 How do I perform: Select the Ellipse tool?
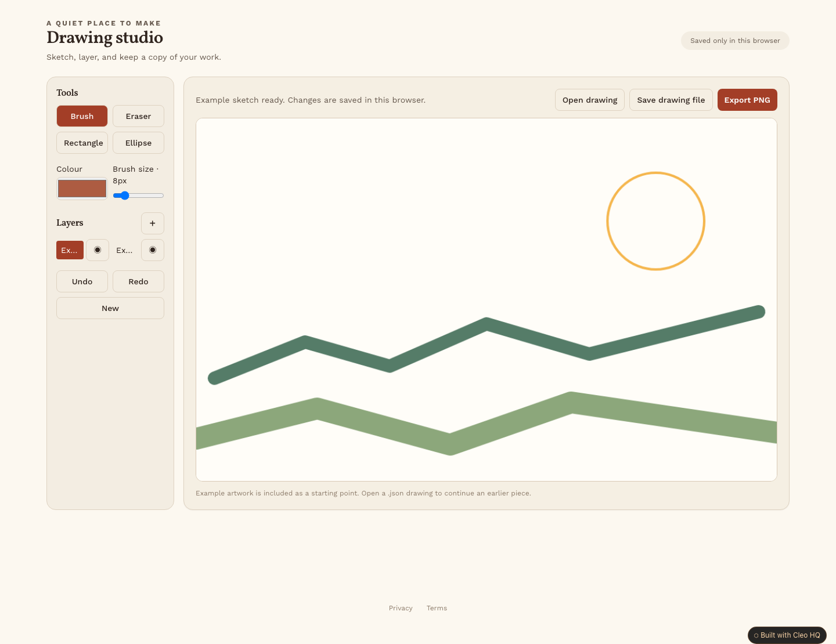pos(138,143)
